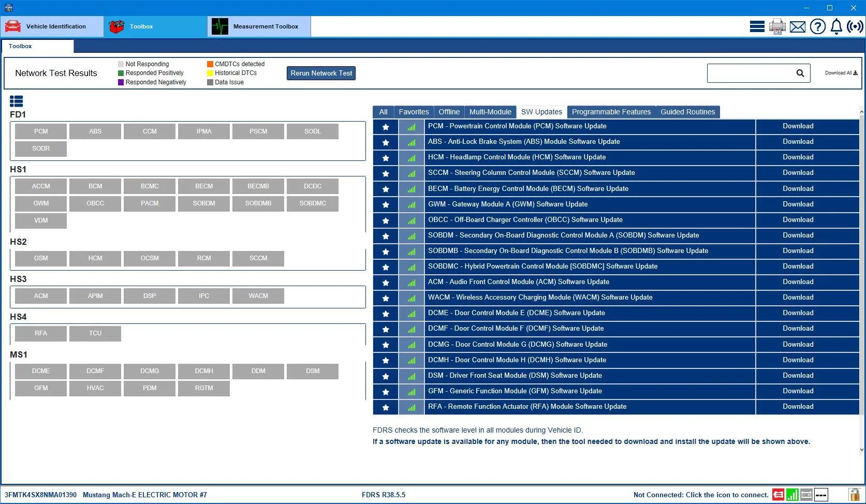Image resolution: width=866 pixels, height=504 pixels.
Task: Open the Guided Routines tab
Action: 687,112
